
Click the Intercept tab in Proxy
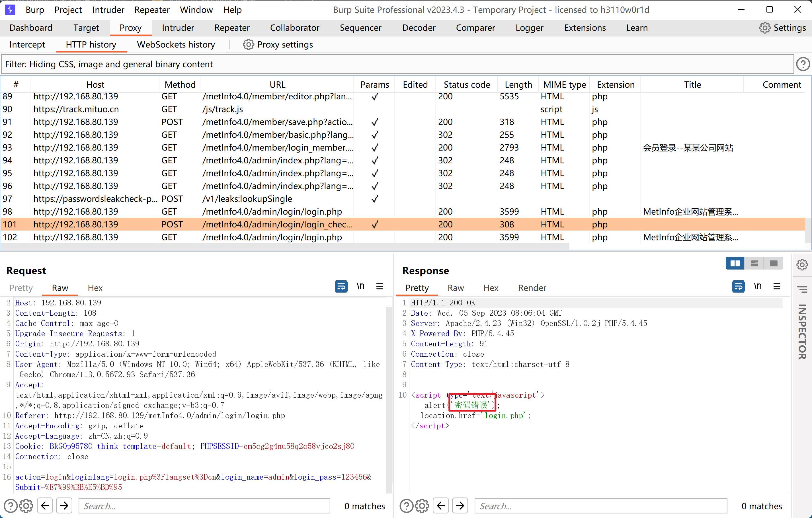[28, 44]
